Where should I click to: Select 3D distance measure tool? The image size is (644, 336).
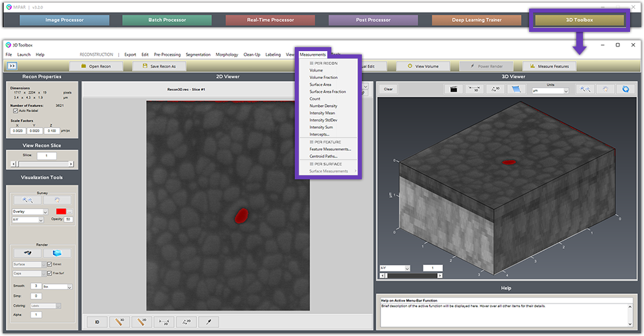[x=475, y=89]
